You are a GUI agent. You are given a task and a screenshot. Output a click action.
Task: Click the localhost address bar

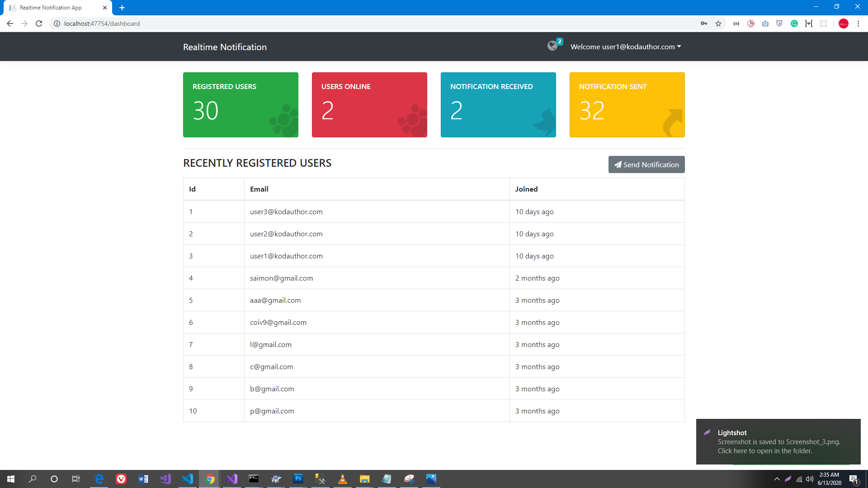click(316, 23)
